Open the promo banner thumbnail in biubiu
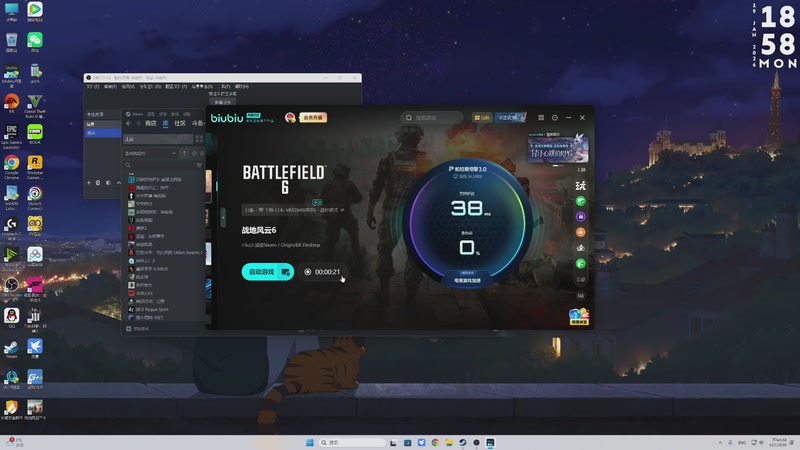 click(558, 148)
